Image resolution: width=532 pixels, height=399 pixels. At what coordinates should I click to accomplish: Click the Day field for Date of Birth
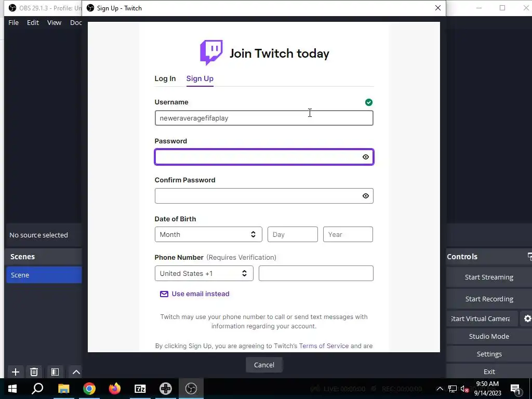(292, 234)
